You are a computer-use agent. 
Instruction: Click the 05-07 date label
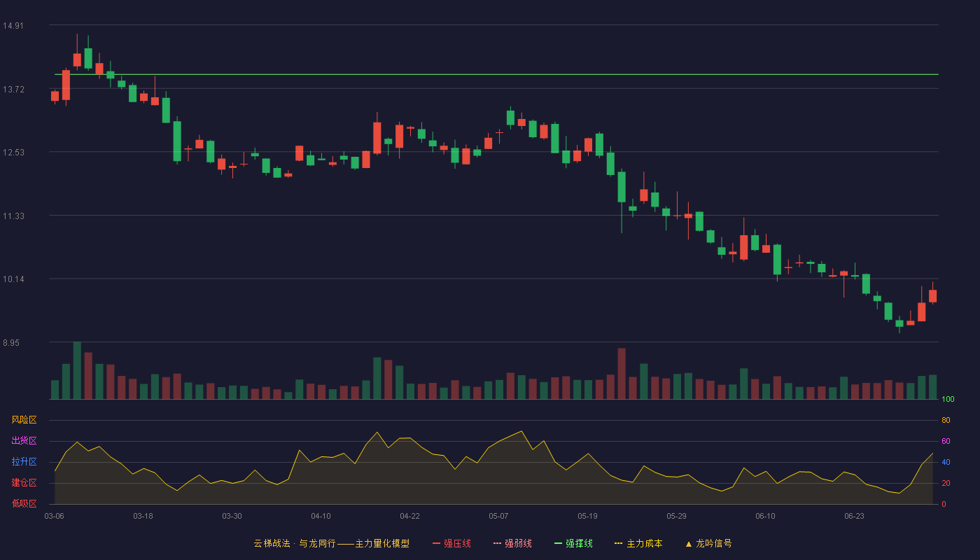tap(498, 516)
